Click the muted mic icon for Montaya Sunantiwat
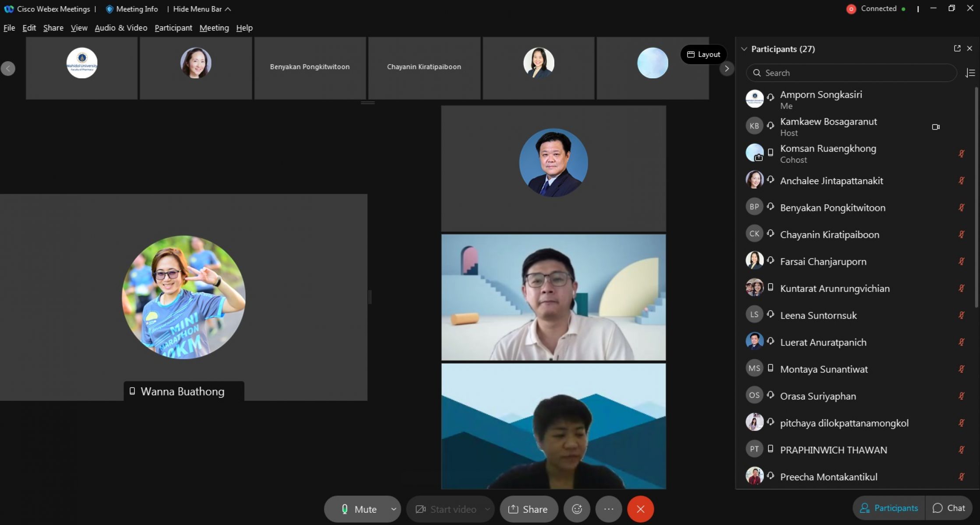This screenshot has width=980, height=525. pyautogui.click(x=961, y=369)
